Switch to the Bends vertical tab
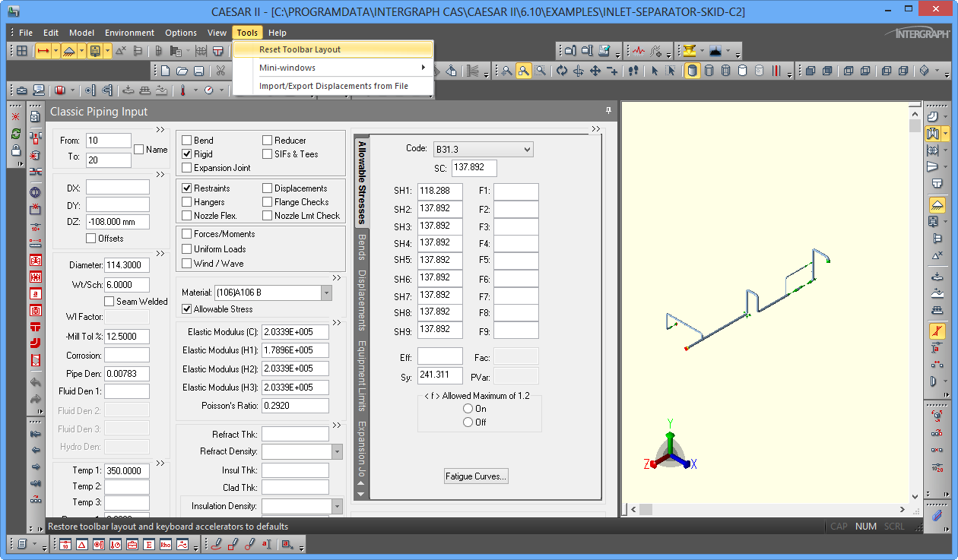 [362, 248]
